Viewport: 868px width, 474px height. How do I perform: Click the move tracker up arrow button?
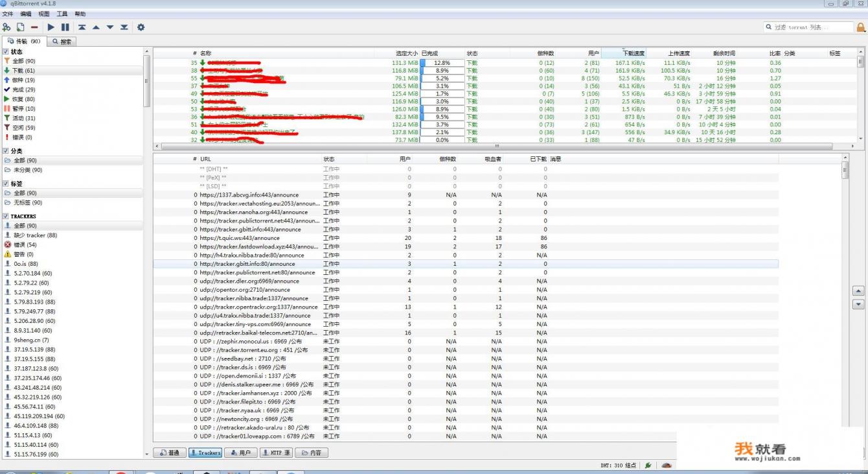point(858,291)
